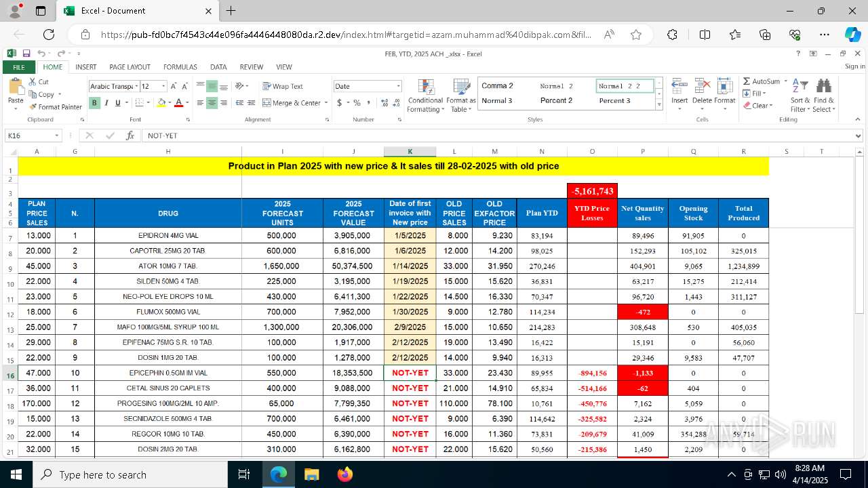This screenshot has height=488, width=868.
Task: Refresh the browser page
Action: (49, 35)
